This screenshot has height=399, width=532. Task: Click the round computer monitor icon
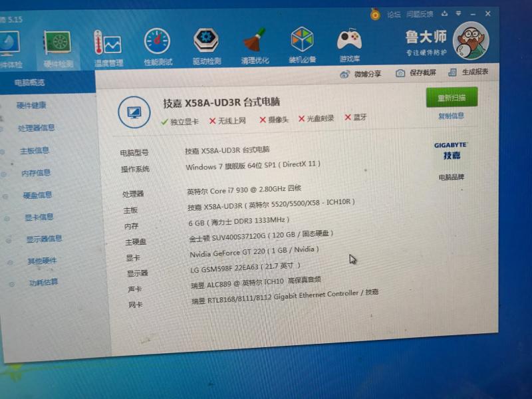click(x=134, y=112)
